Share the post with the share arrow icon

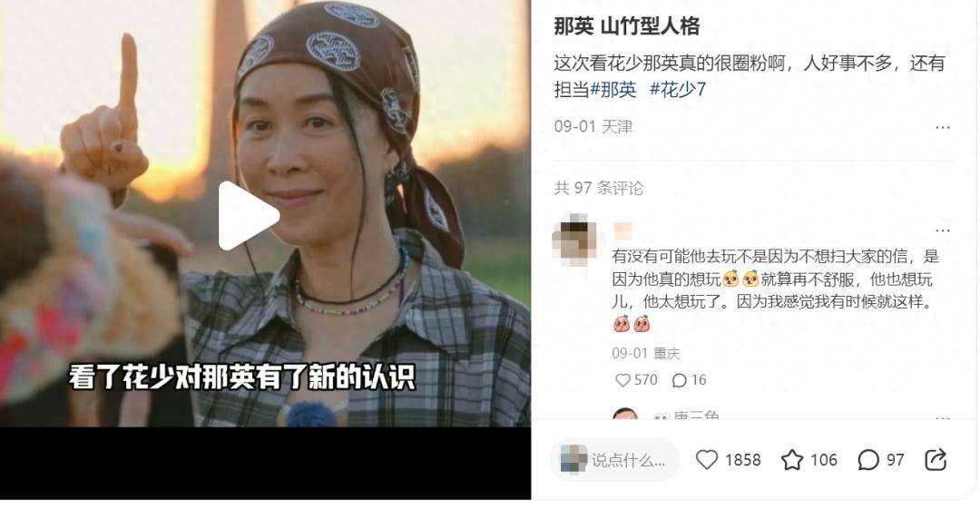pyautogui.click(x=935, y=460)
